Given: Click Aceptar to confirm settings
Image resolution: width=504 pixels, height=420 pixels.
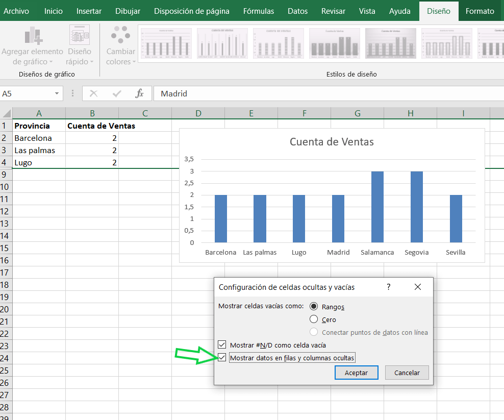Looking at the screenshot, I should 356,373.
